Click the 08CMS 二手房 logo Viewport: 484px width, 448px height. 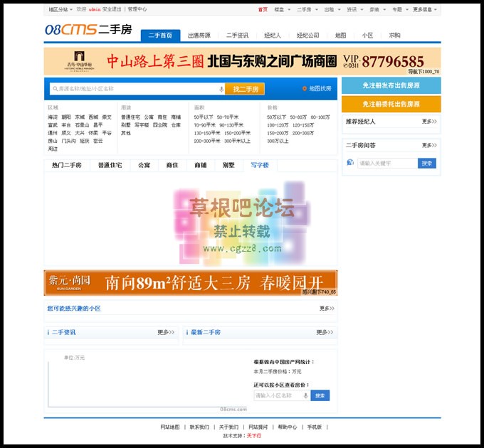click(88, 30)
